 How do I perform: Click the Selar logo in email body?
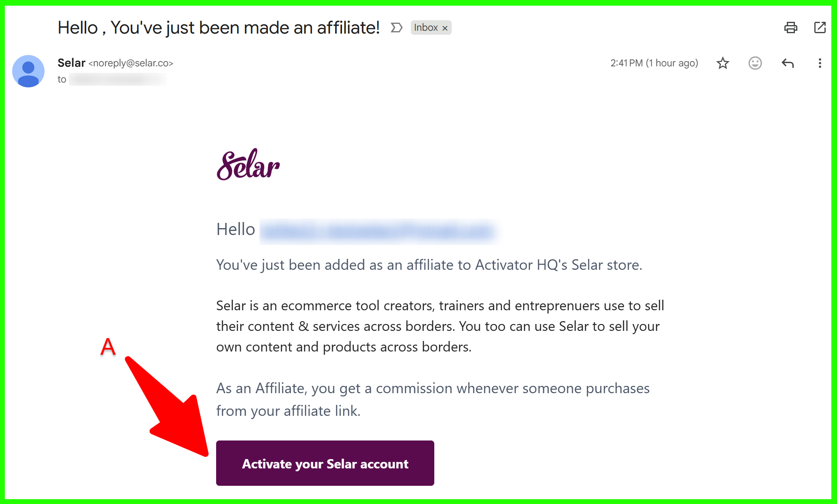coord(248,165)
